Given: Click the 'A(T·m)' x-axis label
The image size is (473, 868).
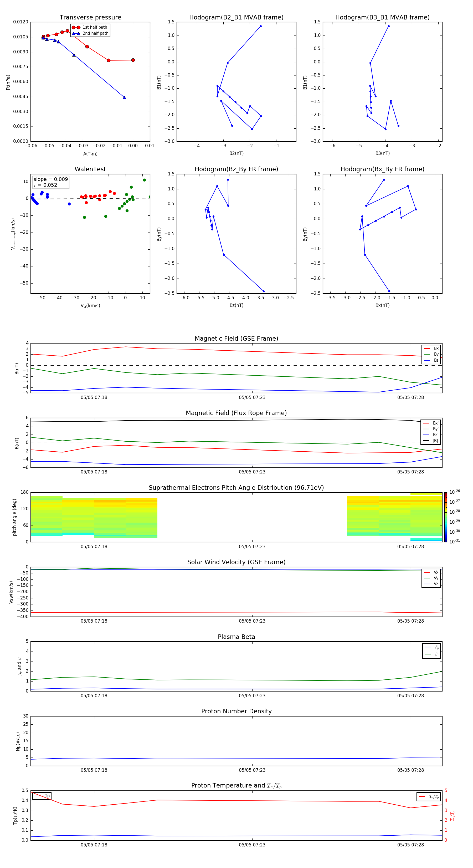Looking at the screenshot, I should click(90, 154).
